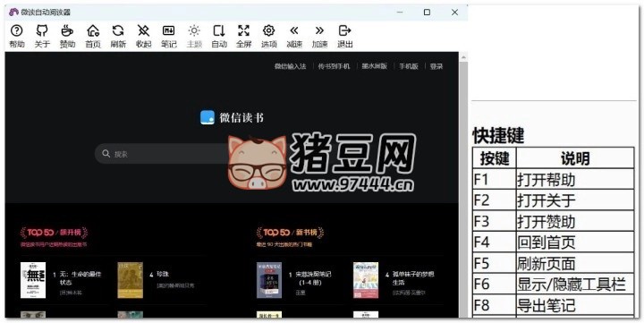
Task: Select the F8 key cell
Action: pos(494,305)
